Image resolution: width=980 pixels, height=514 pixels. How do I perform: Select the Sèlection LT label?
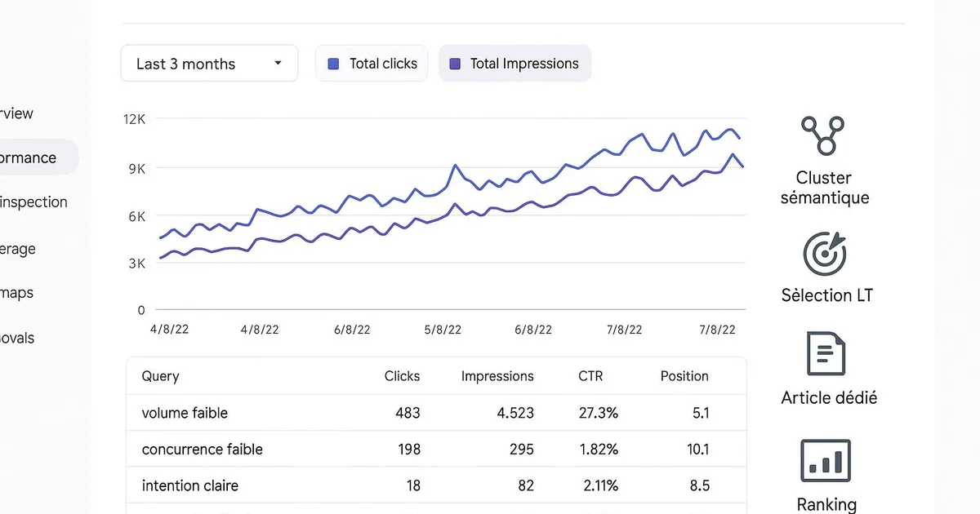826,295
